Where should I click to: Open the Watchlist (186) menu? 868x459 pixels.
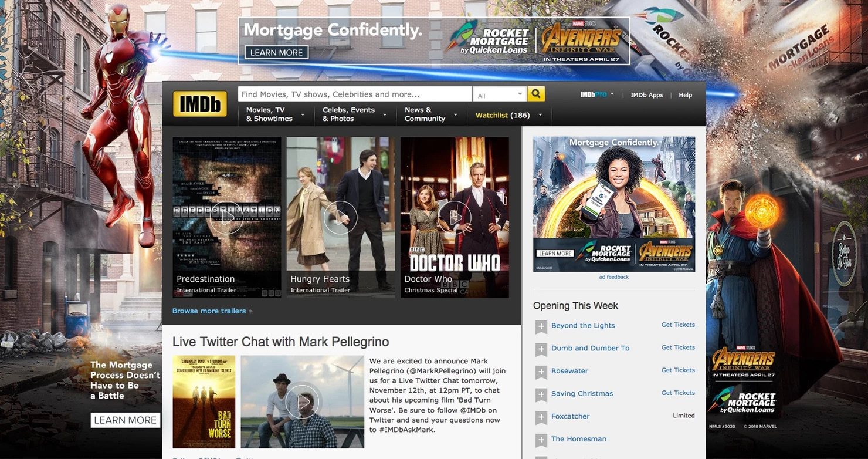click(508, 115)
